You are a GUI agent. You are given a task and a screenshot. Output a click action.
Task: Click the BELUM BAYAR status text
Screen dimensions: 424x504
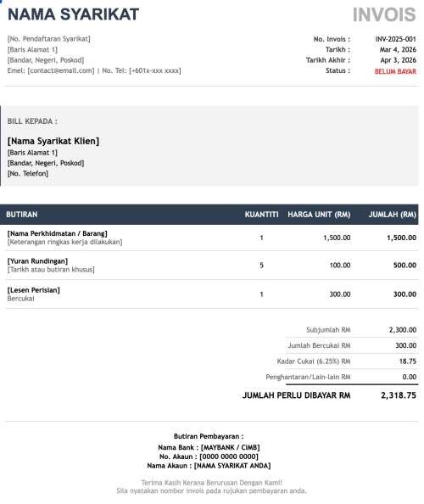click(x=395, y=71)
